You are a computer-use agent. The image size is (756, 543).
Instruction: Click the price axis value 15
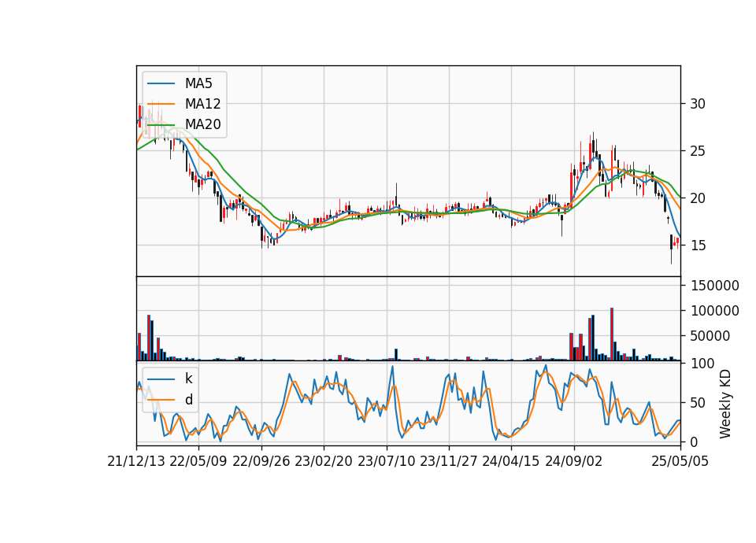click(698, 246)
